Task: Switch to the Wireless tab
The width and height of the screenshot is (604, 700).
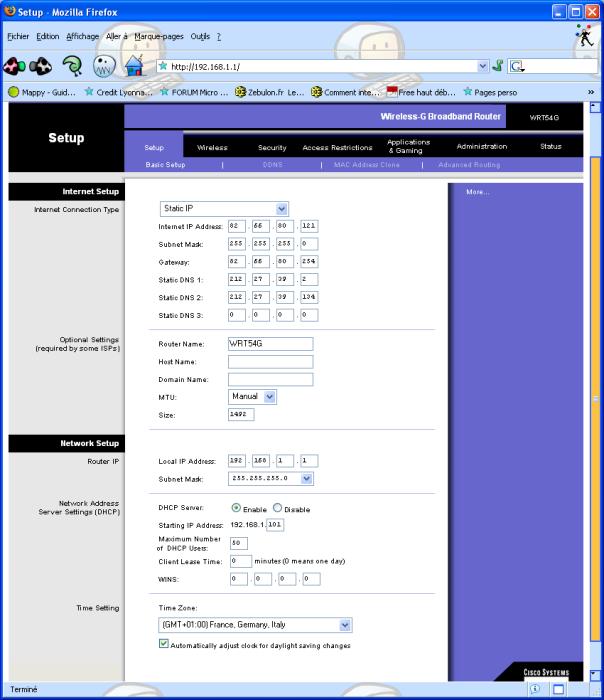Action: pyautogui.click(x=212, y=147)
